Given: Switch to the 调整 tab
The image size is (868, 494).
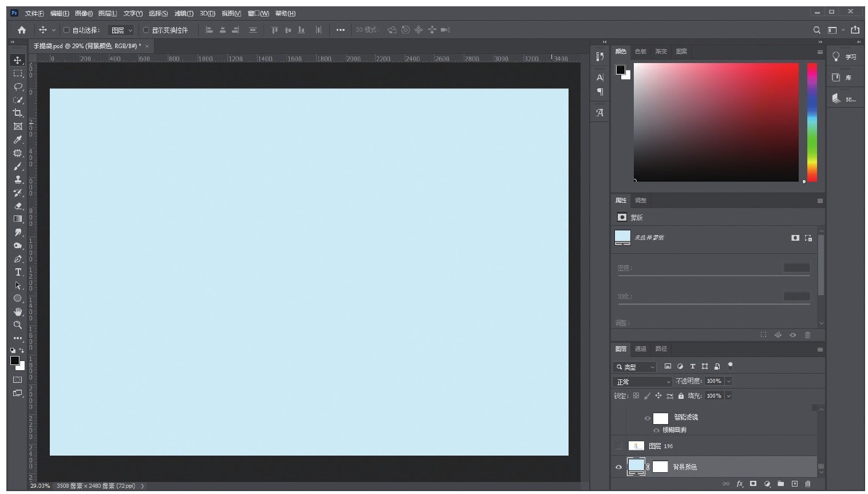Looking at the screenshot, I should coord(641,201).
